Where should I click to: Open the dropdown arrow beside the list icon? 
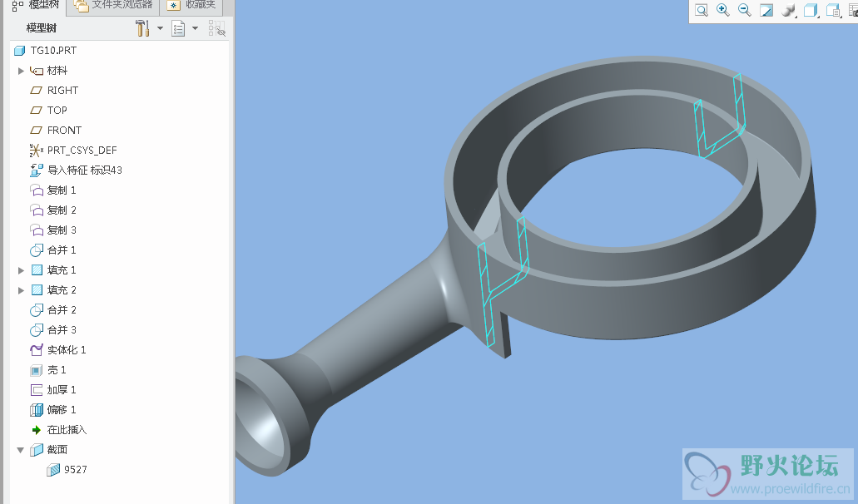[x=195, y=28]
